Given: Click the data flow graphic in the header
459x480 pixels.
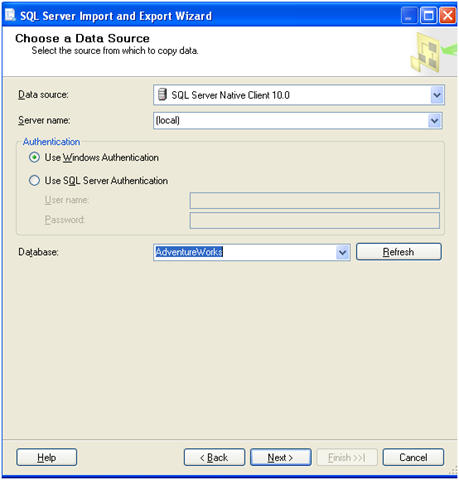Looking at the screenshot, I should point(433,52).
